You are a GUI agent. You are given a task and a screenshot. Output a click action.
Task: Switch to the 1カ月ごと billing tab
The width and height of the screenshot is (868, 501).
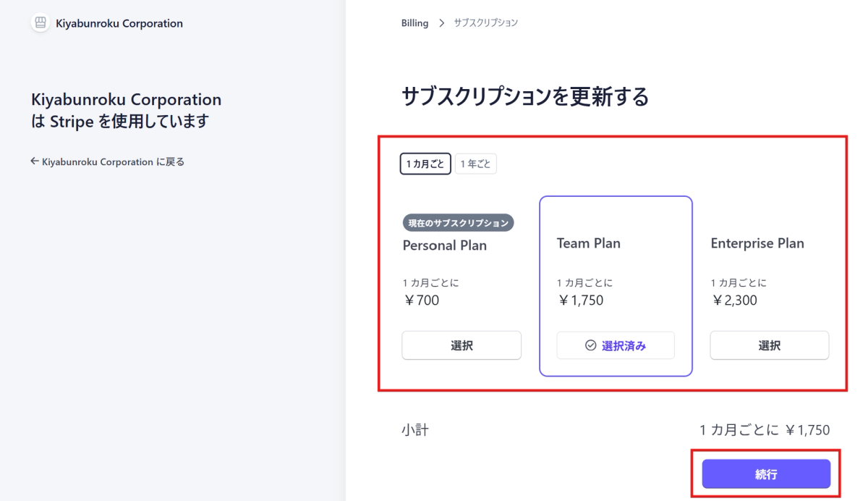coord(425,164)
